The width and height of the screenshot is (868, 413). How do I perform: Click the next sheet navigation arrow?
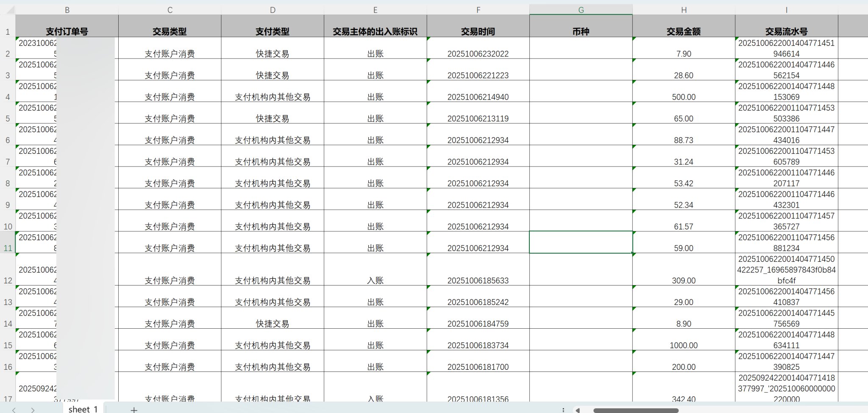(x=33, y=409)
